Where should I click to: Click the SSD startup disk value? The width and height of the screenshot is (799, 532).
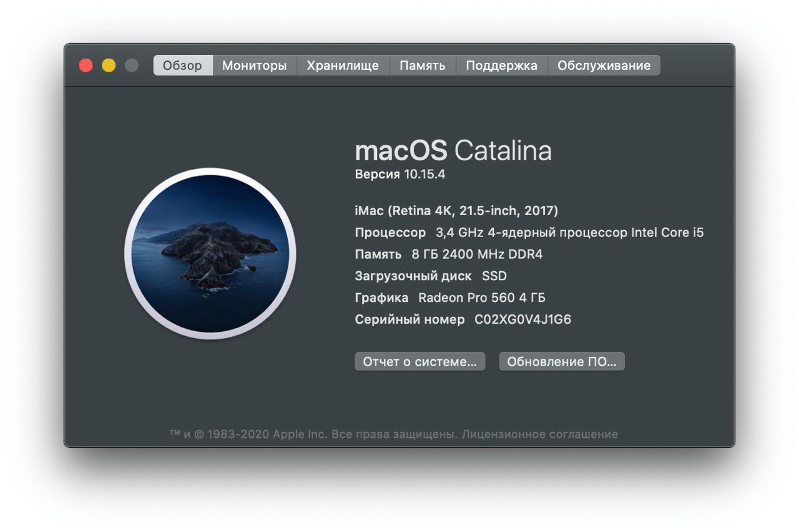[x=494, y=276]
